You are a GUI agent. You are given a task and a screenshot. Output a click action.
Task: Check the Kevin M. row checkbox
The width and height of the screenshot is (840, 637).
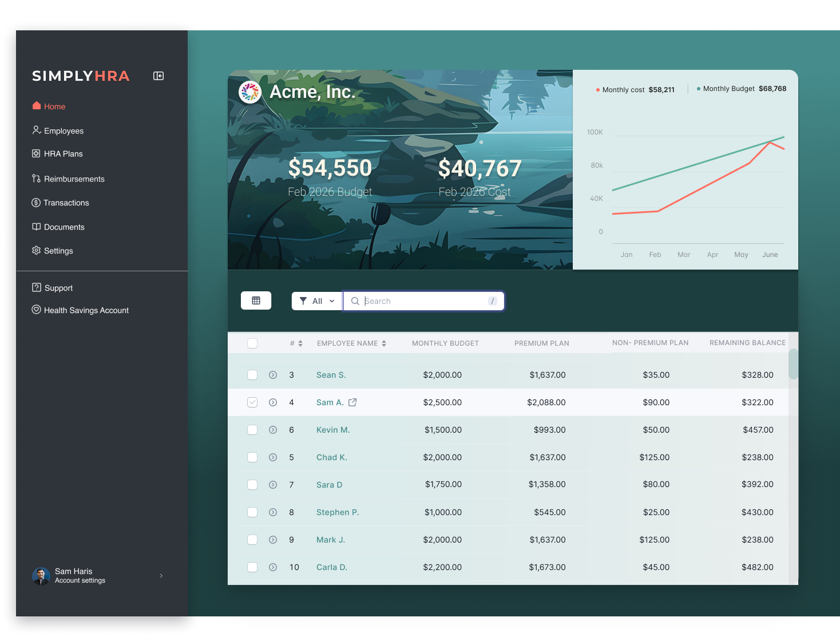(x=252, y=430)
